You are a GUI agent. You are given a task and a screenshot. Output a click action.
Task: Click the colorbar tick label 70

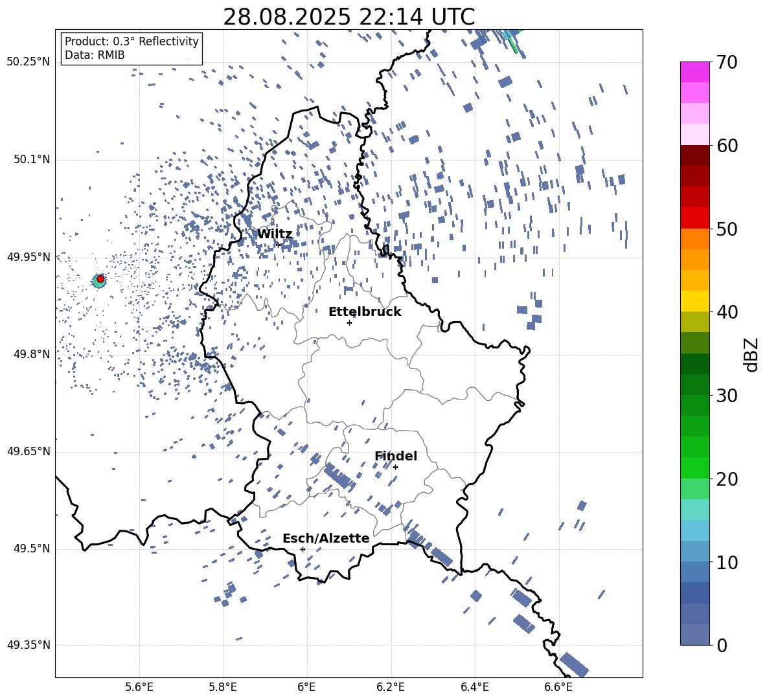point(727,62)
